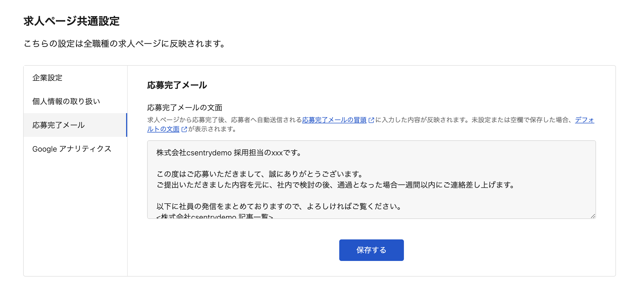The height and width of the screenshot is (307, 644).
Task: Click the textarea resize handle corner
Action: (593, 216)
